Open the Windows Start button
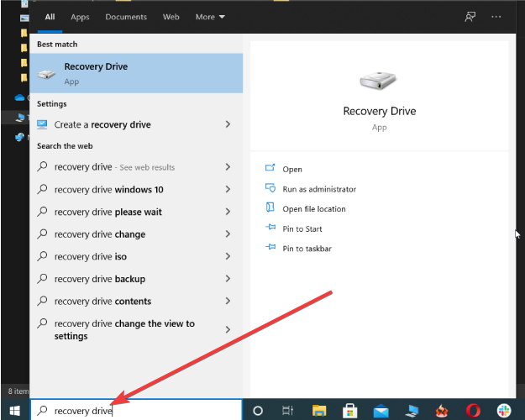This screenshot has height=420, width=525. 15,410
